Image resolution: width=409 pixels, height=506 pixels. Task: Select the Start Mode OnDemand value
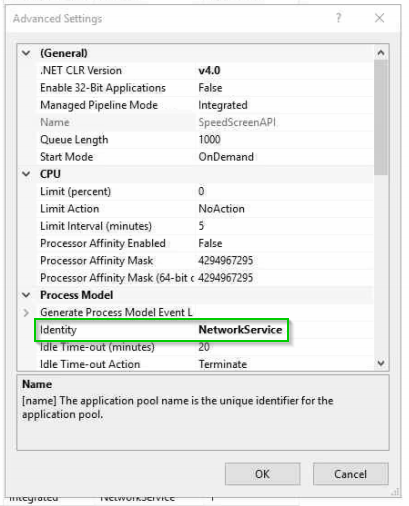[x=226, y=157]
